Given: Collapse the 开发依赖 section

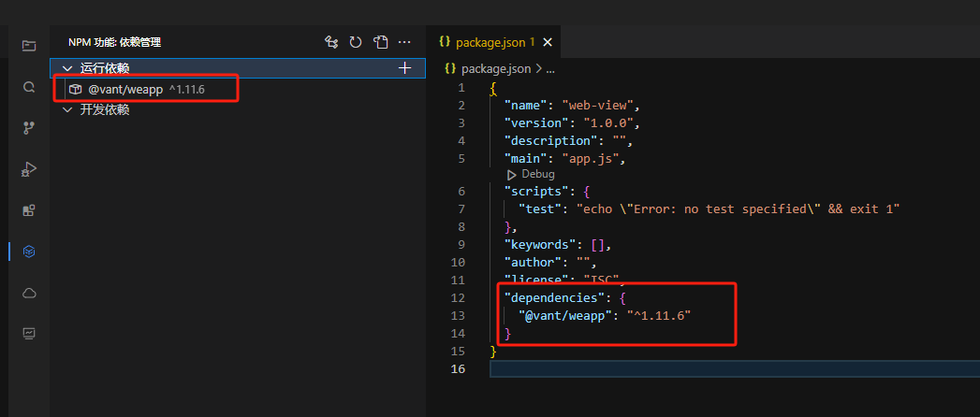Looking at the screenshot, I should click(66, 109).
